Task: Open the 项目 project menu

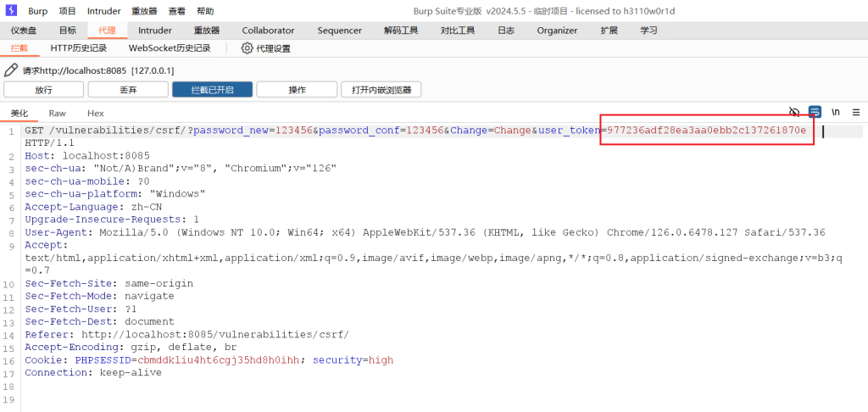Action: pyautogui.click(x=68, y=11)
